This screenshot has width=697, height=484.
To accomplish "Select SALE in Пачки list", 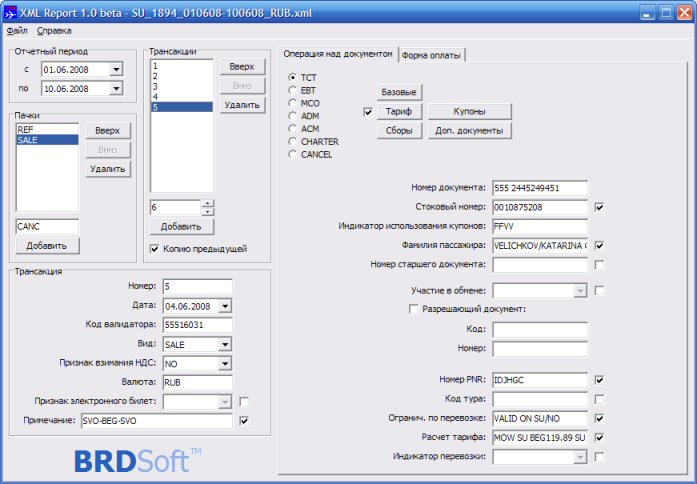I will [47, 140].
